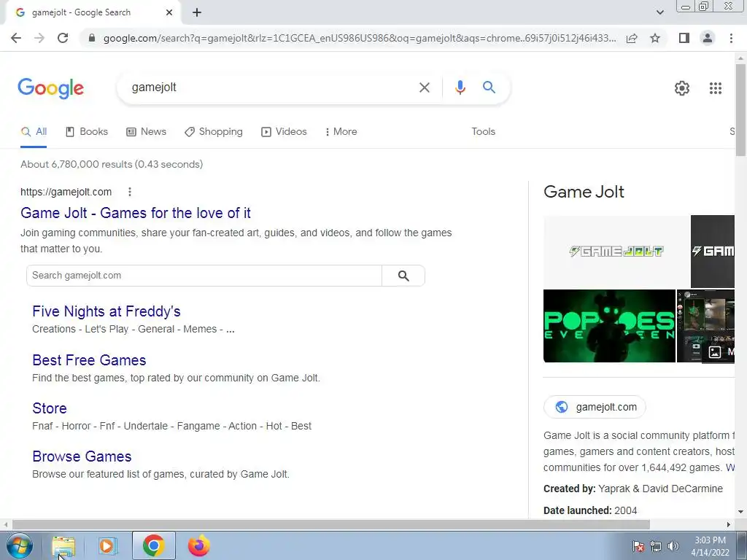Viewport: 747px width, 560px height.
Task: Click the scrollbar down arrow
Action: pyautogui.click(x=740, y=512)
